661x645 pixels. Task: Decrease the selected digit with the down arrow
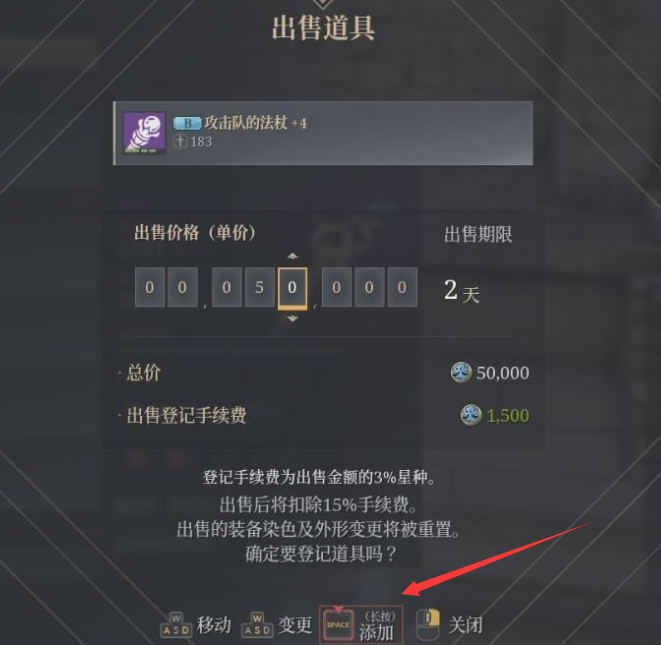pyautogui.click(x=293, y=319)
